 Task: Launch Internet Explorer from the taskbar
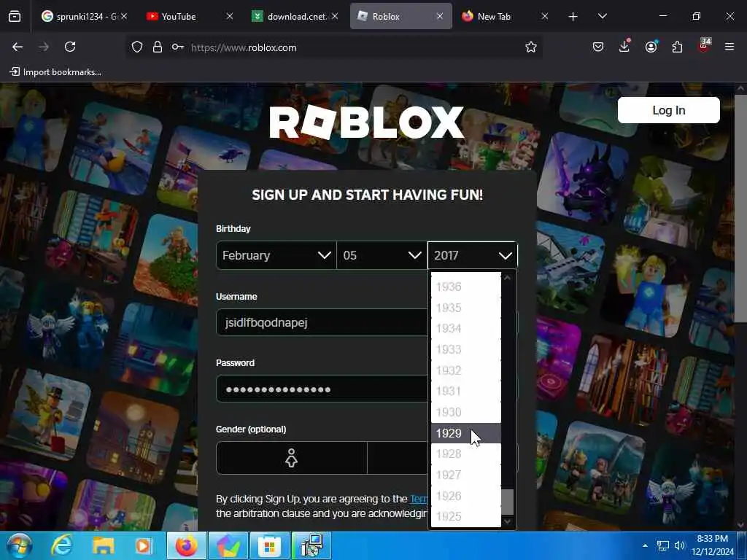coord(61,546)
